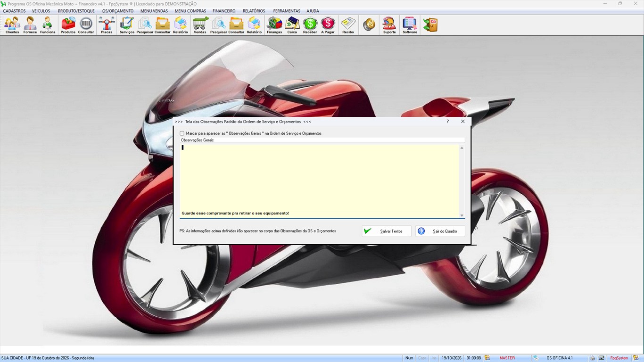
Task: Open the OS/ORÇAMENTO menu
Action: coord(118,11)
